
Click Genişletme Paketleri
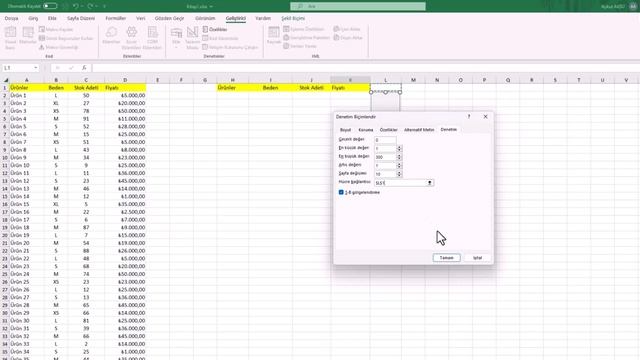[307, 38]
